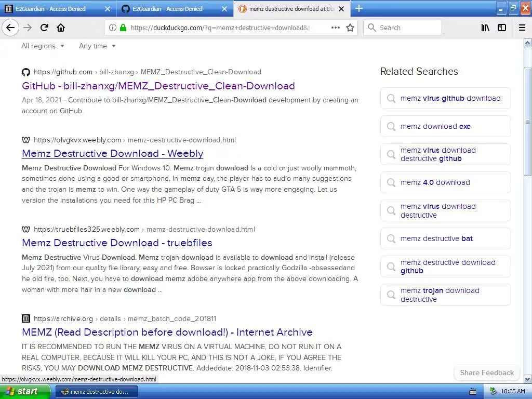Viewport: 532px width, 399px height.
Task: Click the archive.org favicon in results
Action: pyautogui.click(x=26, y=318)
